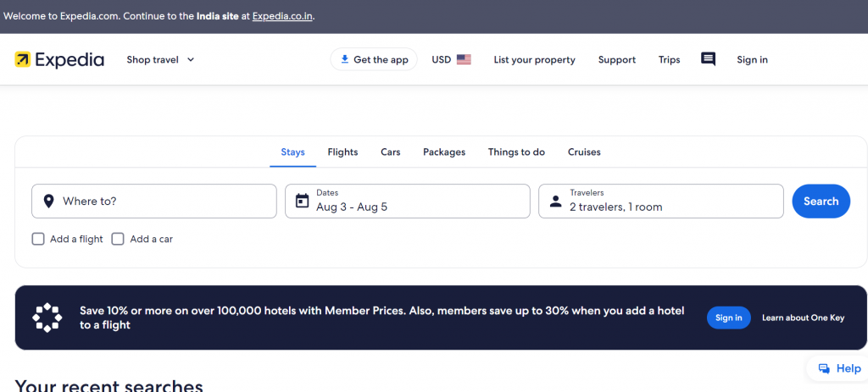The width and height of the screenshot is (868, 392).
Task: Switch to the Flights tab
Action: [342, 152]
